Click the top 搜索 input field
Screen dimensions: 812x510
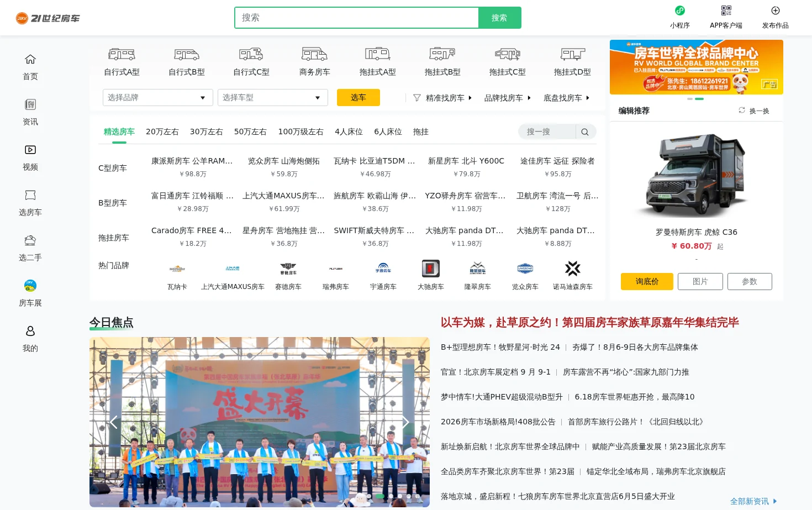[357, 18]
